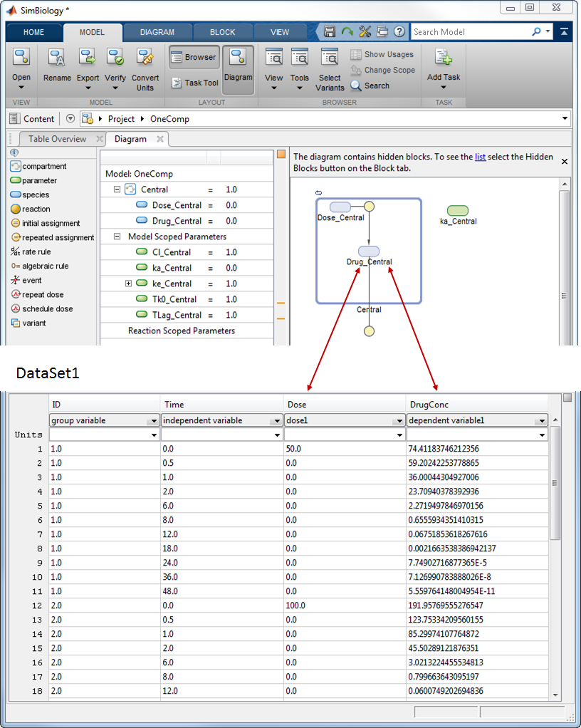Click the Search button in the Browser section
Viewport: 581px width, 728px height.
click(x=370, y=85)
